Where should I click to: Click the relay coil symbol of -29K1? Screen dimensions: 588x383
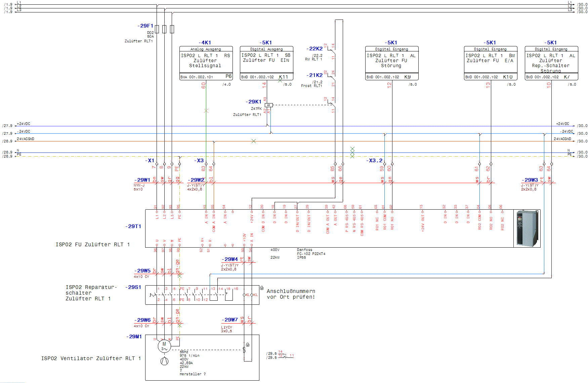tap(268, 105)
